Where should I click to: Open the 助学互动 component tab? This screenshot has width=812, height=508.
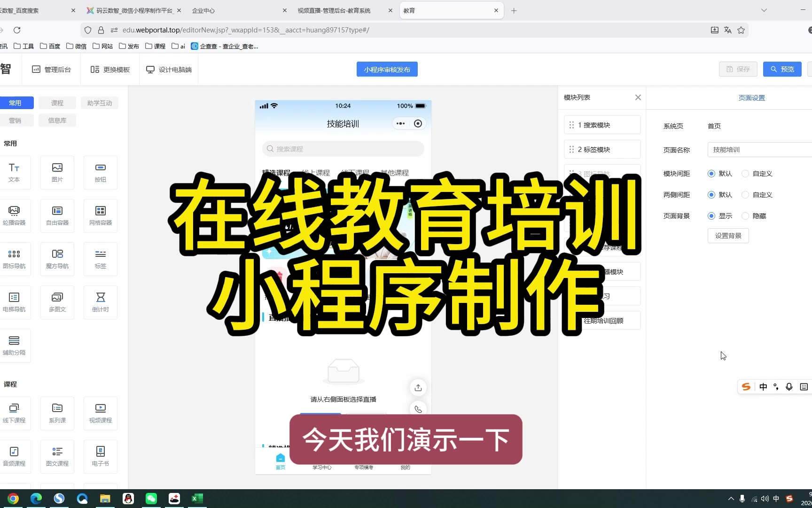pyautogui.click(x=100, y=103)
